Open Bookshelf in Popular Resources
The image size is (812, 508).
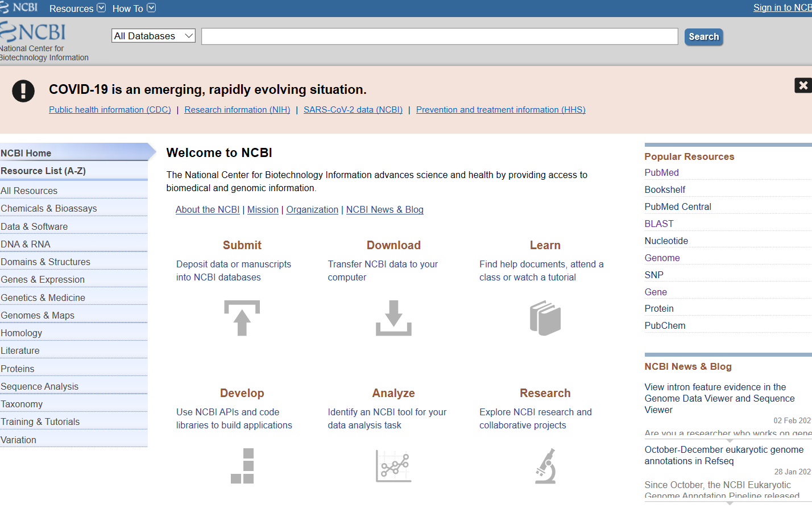coord(665,189)
